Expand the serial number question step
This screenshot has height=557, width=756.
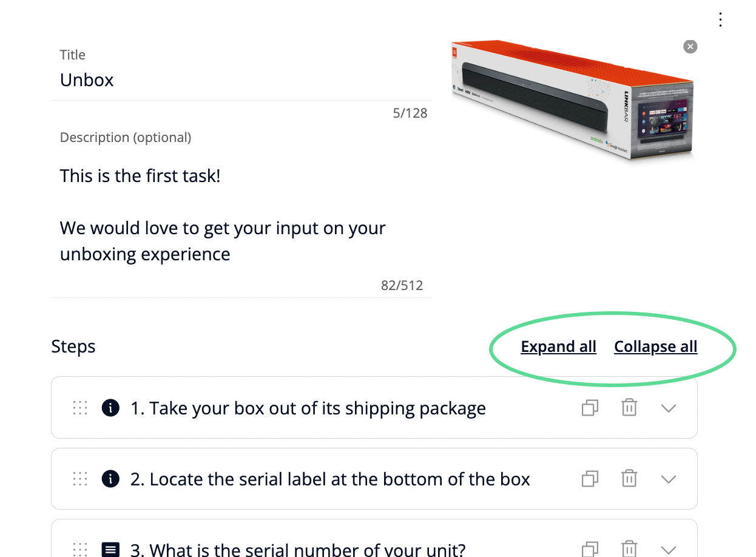click(x=669, y=548)
